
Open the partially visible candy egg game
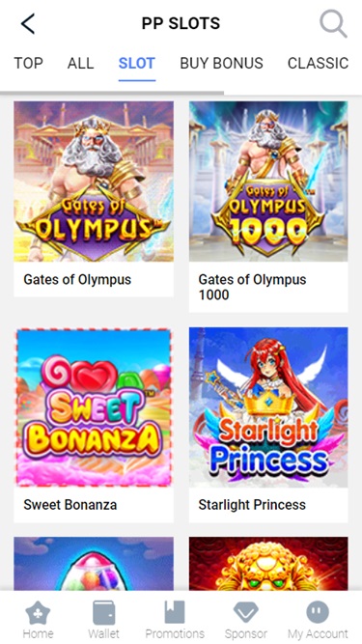coord(94,564)
